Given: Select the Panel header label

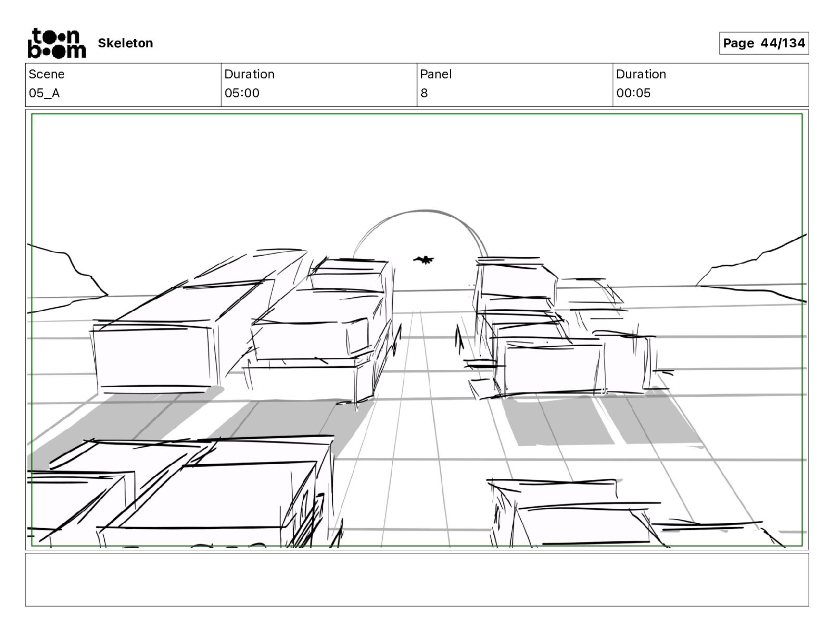Looking at the screenshot, I should [x=436, y=74].
